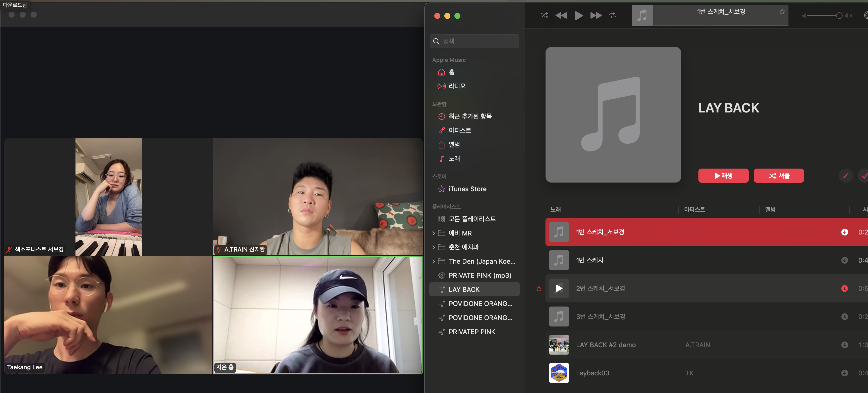This screenshot has width=868, height=393.
Task: Select the Layback03 song row
Action: pos(706,373)
